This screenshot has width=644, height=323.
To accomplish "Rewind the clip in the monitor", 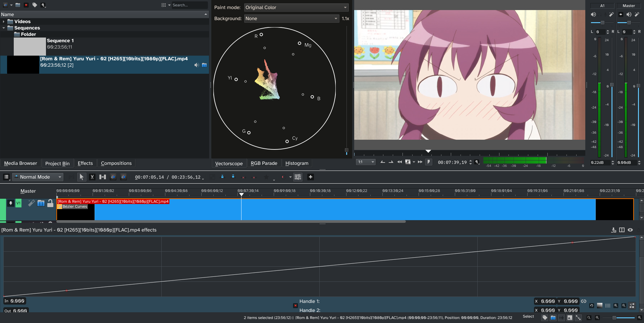I will point(399,162).
